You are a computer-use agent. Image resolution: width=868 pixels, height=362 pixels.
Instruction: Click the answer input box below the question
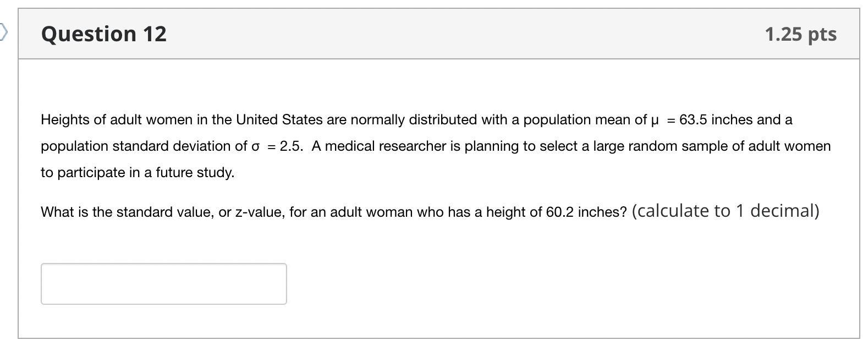[x=163, y=284]
